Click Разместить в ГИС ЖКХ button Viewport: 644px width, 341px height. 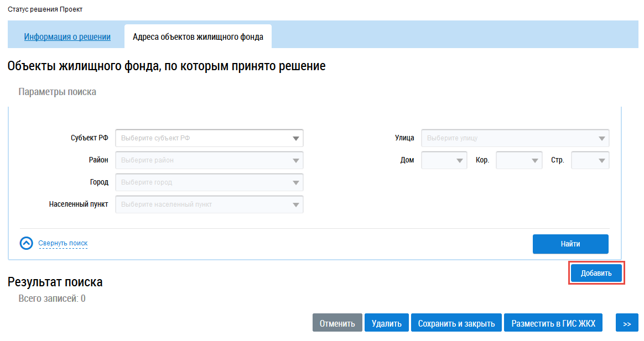click(553, 323)
